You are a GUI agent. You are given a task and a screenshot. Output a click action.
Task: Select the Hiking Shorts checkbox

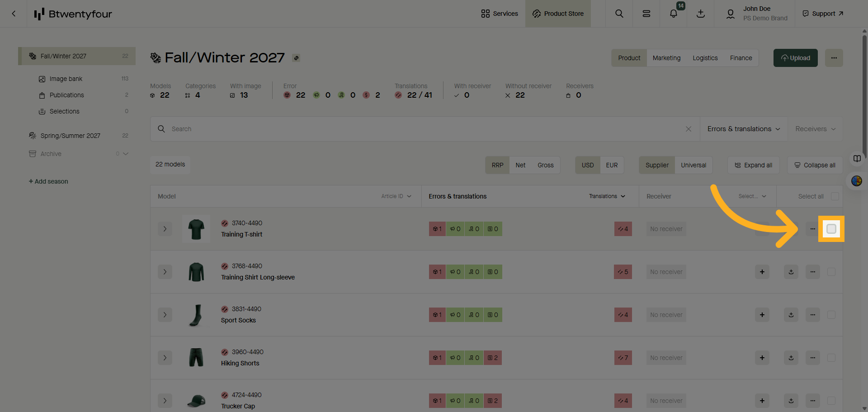(x=831, y=358)
